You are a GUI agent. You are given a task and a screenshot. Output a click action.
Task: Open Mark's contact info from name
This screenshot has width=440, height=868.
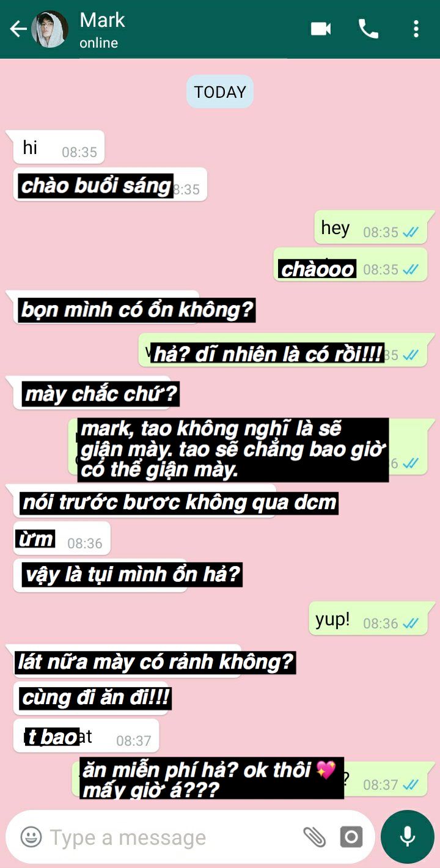102,20
